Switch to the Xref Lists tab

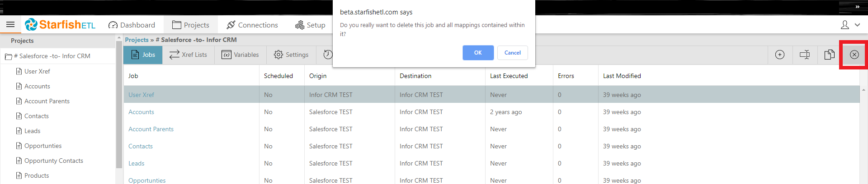188,55
